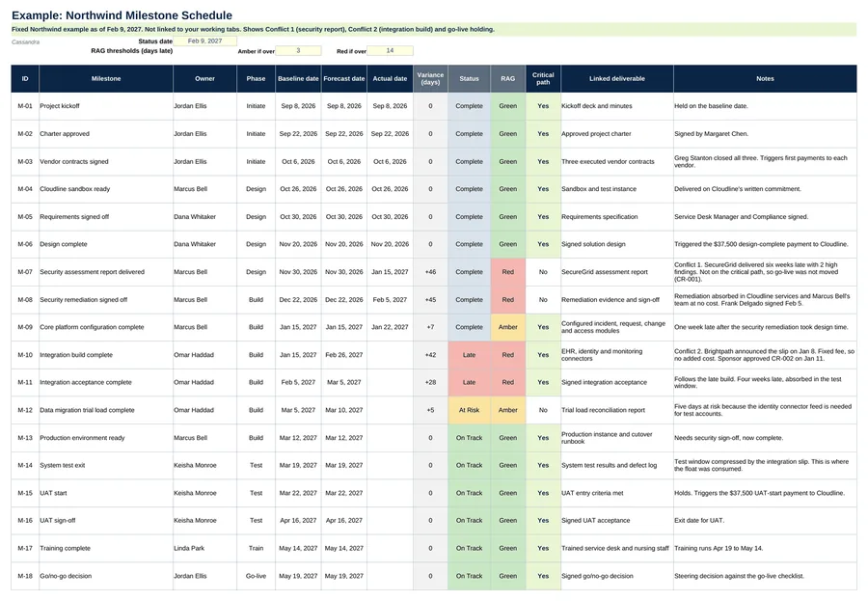Select 'Exit date for UAT.' notes cell
The height and width of the screenshot is (601, 868).
(x=765, y=520)
